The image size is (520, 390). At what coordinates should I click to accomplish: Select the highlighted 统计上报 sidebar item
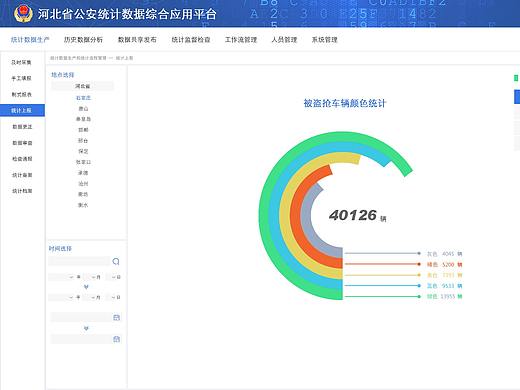click(22, 110)
